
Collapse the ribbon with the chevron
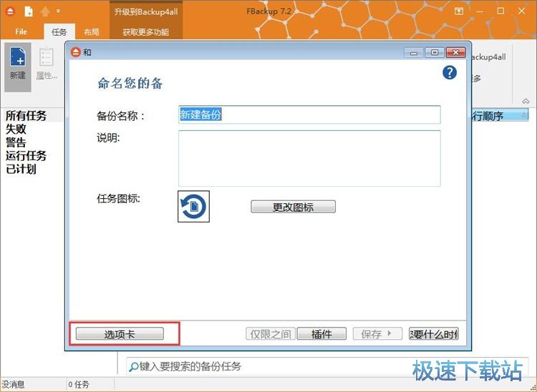[526, 101]
